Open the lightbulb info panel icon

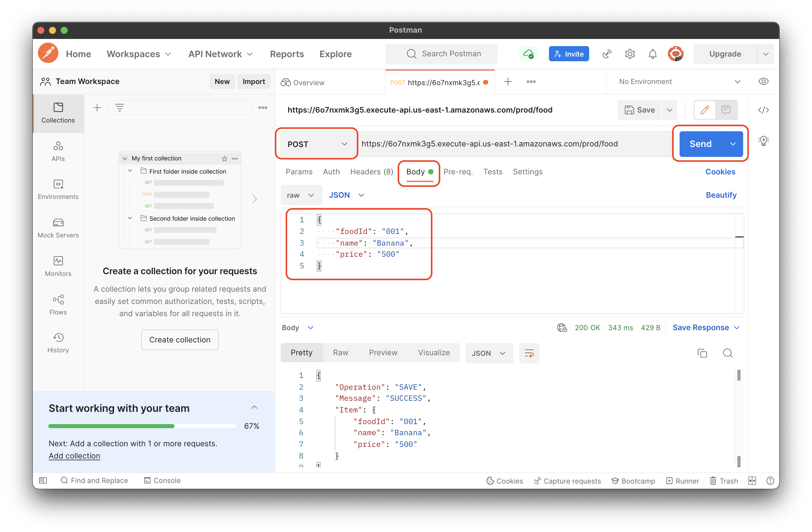pos(764,141)
